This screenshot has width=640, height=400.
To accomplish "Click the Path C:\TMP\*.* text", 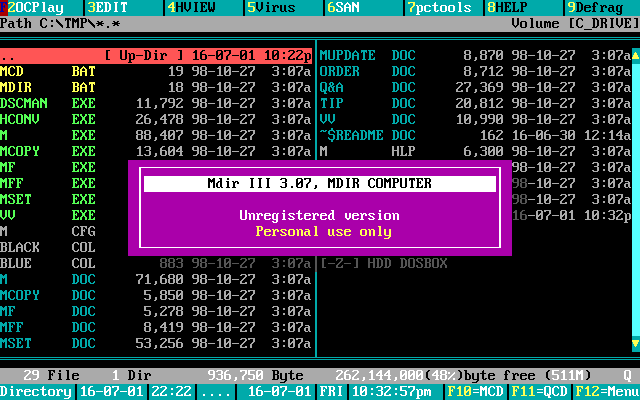I will (60, 24).
